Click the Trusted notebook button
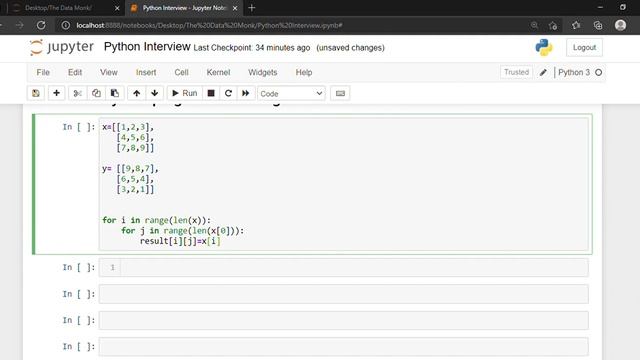The width and height of the screenshot is (640, 360). pyautogui.click(x=516, y=72)
